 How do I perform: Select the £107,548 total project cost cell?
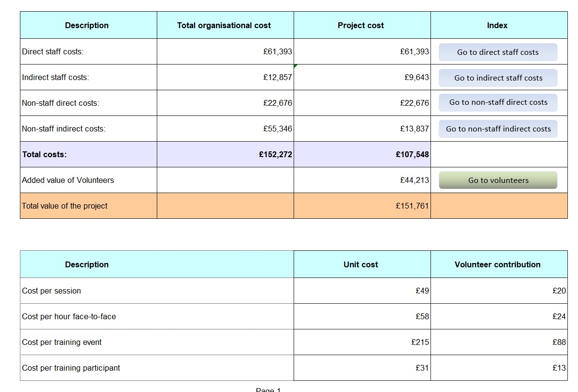(x=361, y=154)
